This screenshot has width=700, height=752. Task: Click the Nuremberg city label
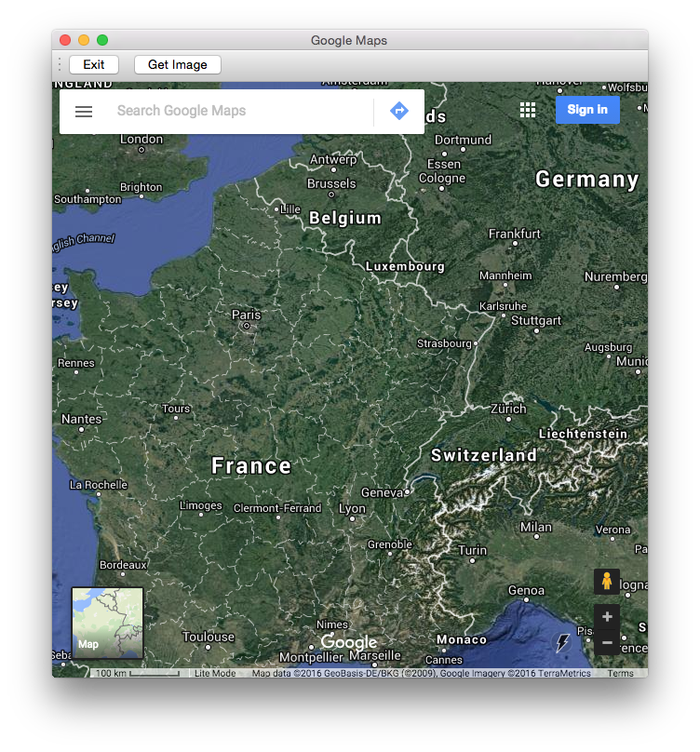616,276
